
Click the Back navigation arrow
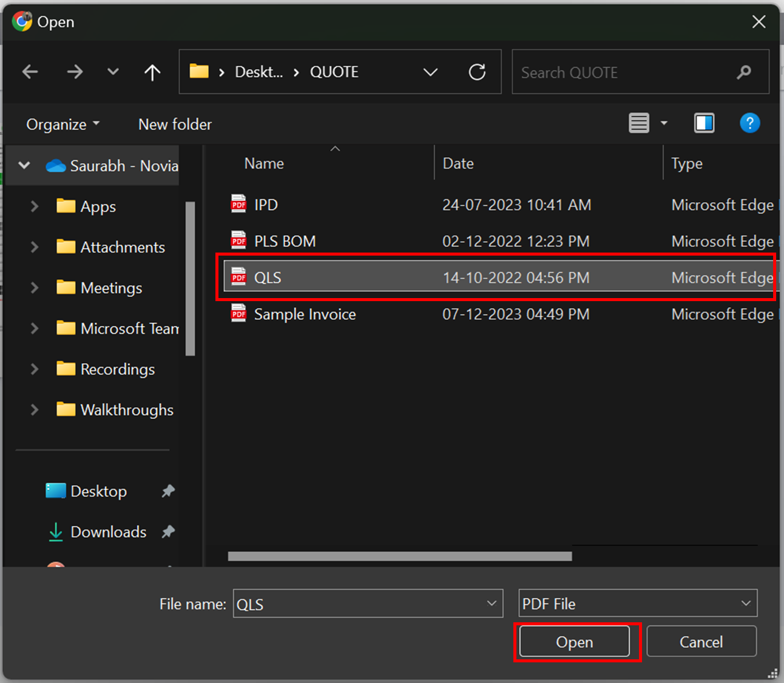click(30, 72)
